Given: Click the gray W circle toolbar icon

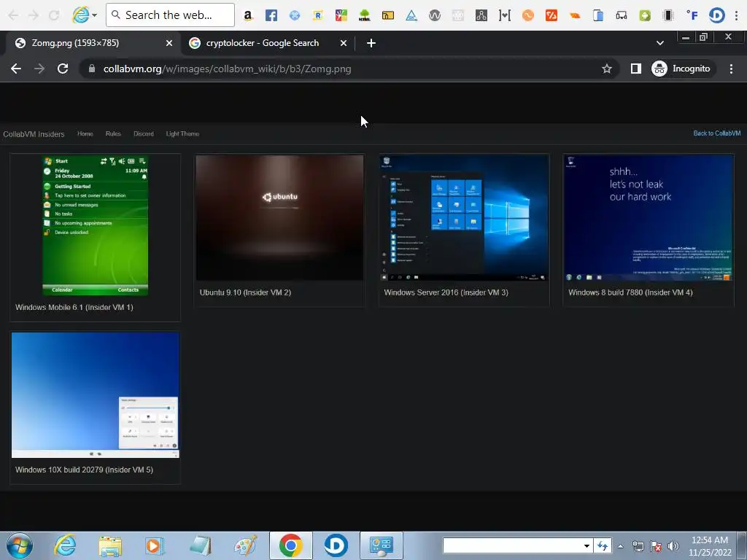Looking at the screenshot, I should click(x=435, y=15).
